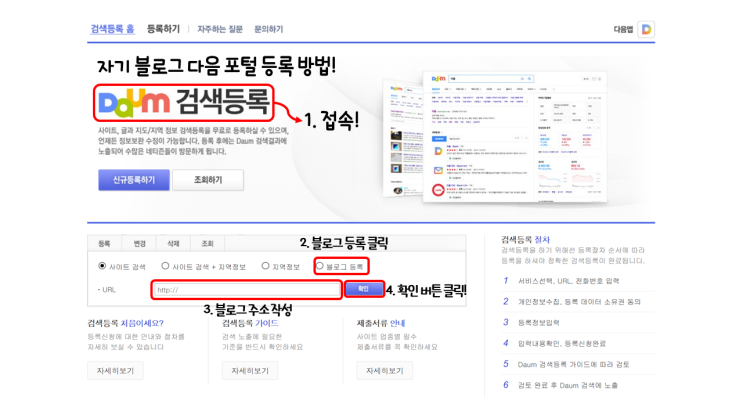Screen dimensions: 743x418
Task: Click the Daum search results preview image
Action: coord(495,137)
